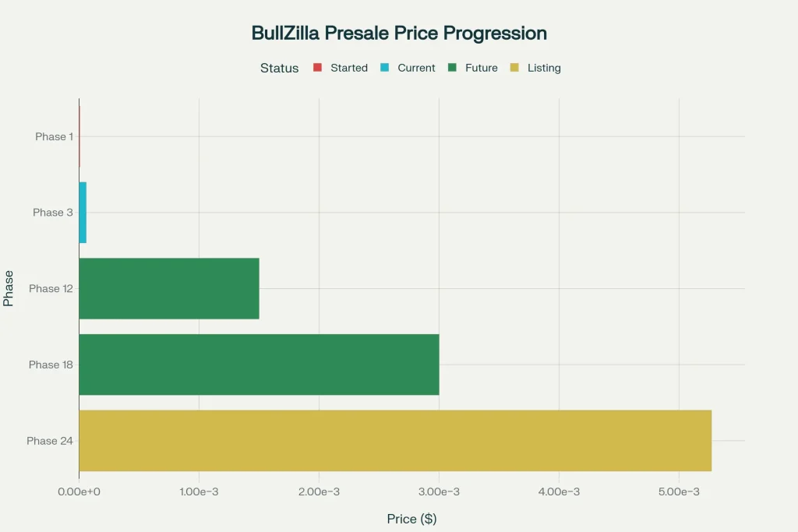The image size is (798, 532).
Task: Click the Phase 1 y-axis label
Action: tap(54, 136)
